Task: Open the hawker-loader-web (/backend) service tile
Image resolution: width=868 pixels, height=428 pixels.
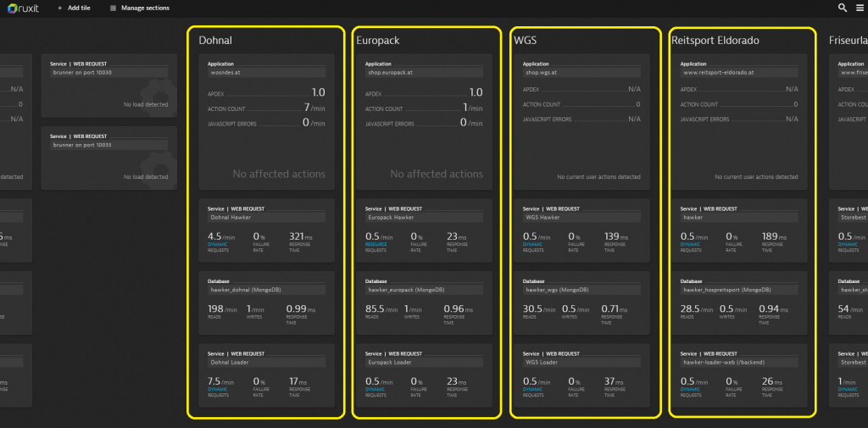Action: 739,375
